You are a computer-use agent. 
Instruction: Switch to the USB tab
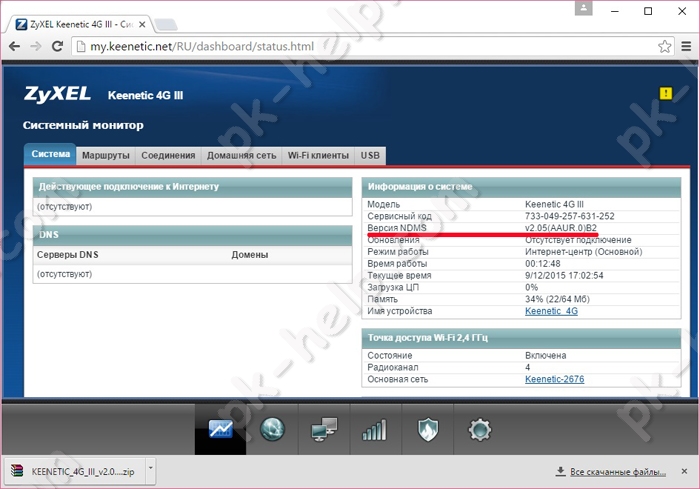tap(370, 155)
